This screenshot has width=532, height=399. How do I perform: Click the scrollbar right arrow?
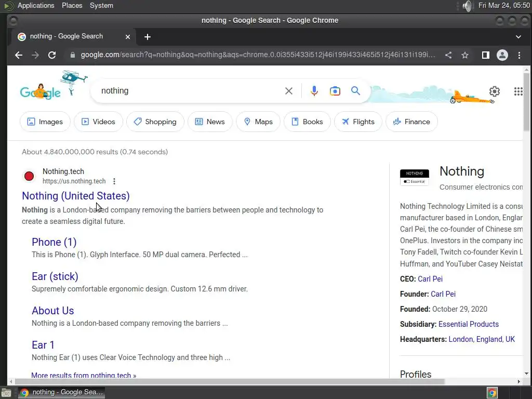[519, 382]
